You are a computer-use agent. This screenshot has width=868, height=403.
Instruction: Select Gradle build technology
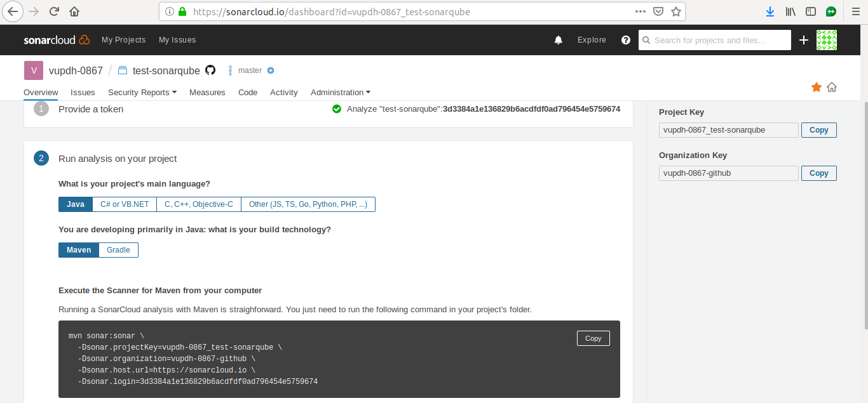point(118,250)
